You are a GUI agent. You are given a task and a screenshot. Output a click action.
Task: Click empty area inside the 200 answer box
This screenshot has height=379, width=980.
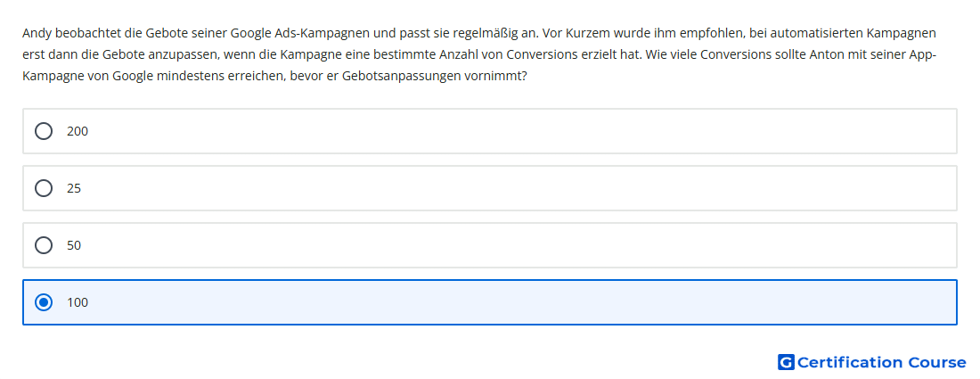(500, 131)
